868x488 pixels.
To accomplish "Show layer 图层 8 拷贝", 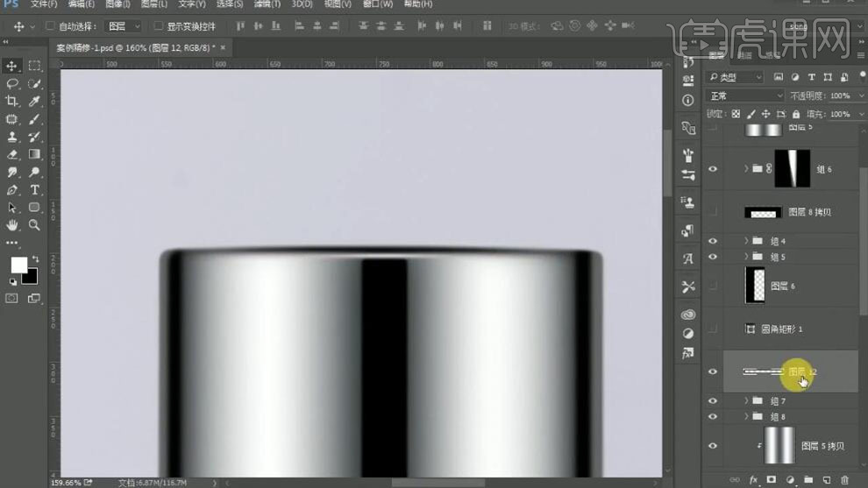I will [713, 212].
